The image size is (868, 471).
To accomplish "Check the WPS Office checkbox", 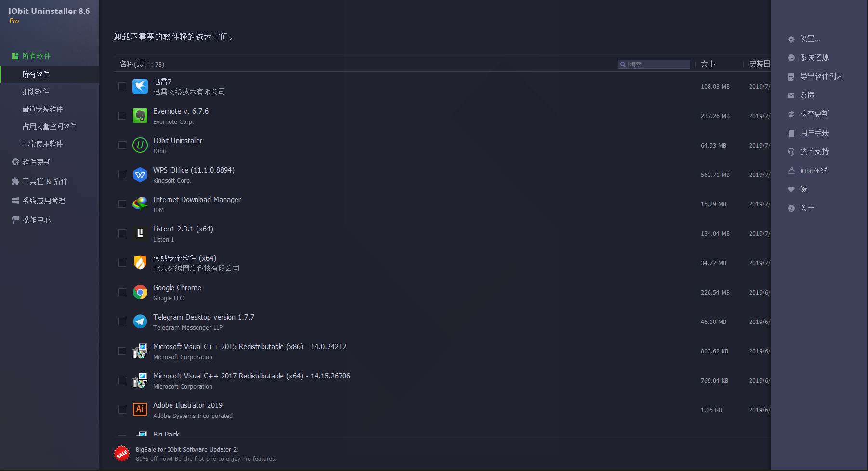I will point(122,175).
